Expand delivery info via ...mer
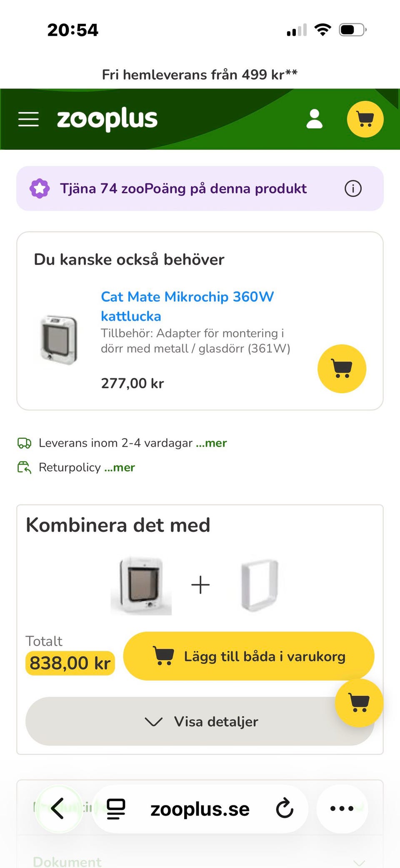The image size is (400, 868). [x=211, y=443]
